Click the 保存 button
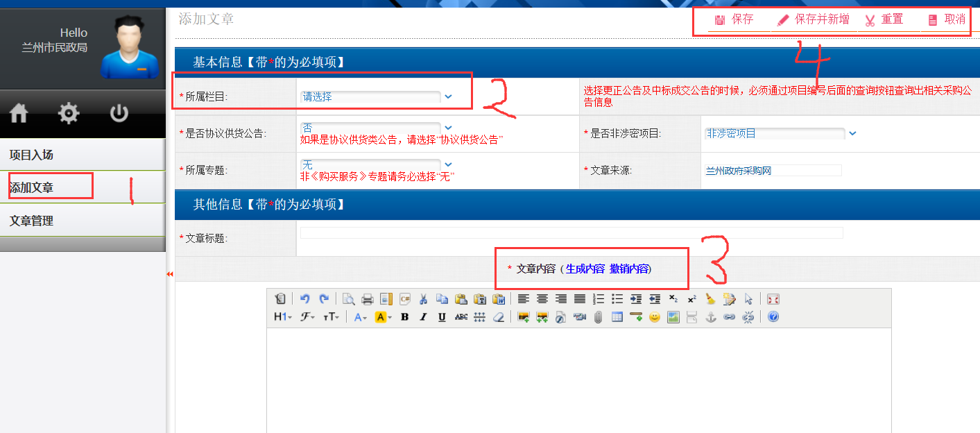980x433 pixels. (x=734, y=19)
